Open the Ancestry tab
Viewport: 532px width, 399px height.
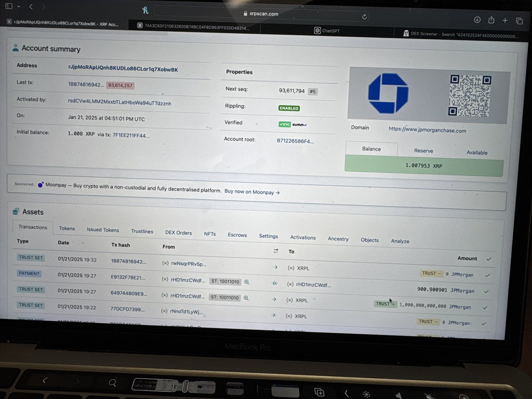click(338, 239)
